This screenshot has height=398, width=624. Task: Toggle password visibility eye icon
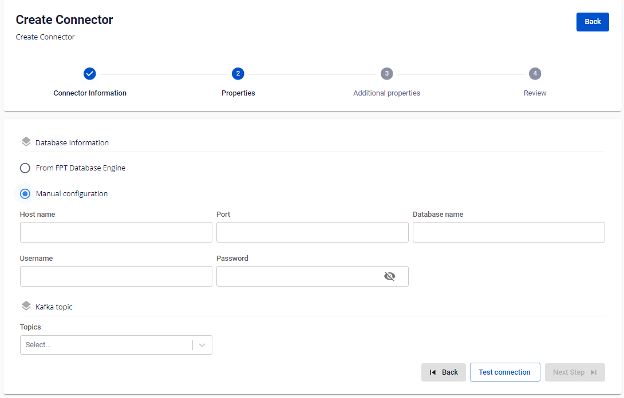(390, 276)
